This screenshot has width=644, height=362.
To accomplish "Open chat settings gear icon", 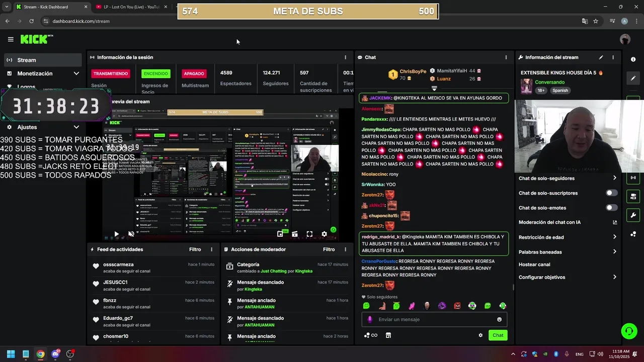I will pyautogui.click(x=480, y=335).
